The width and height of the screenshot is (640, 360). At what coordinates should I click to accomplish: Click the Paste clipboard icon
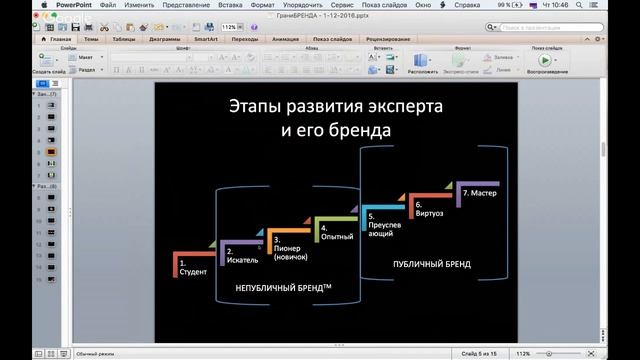(130, 27)
